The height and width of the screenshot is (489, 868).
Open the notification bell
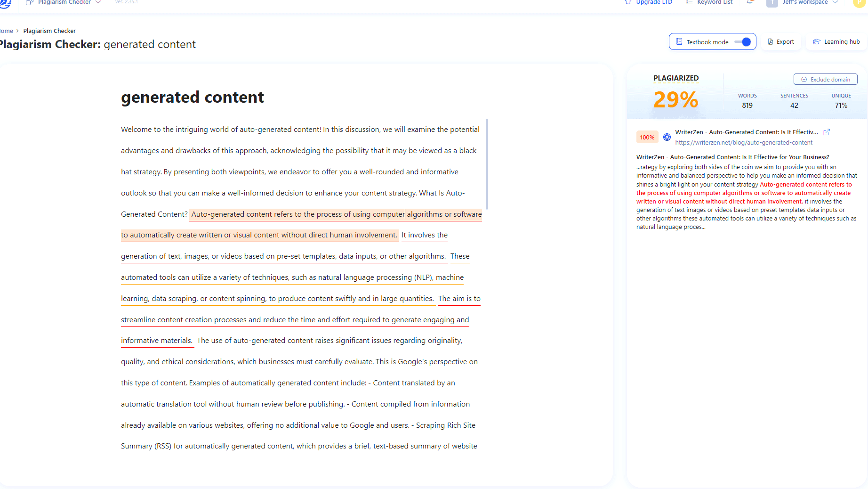point(750,3)
